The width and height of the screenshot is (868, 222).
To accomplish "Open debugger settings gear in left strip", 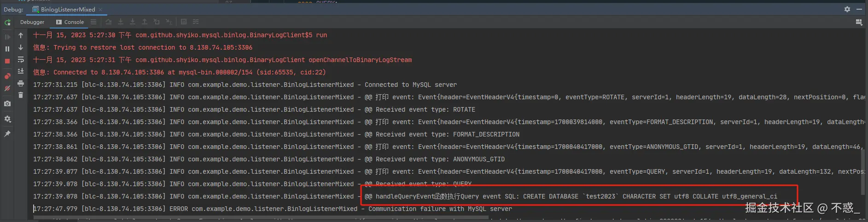I will click(x=7, y=119).
